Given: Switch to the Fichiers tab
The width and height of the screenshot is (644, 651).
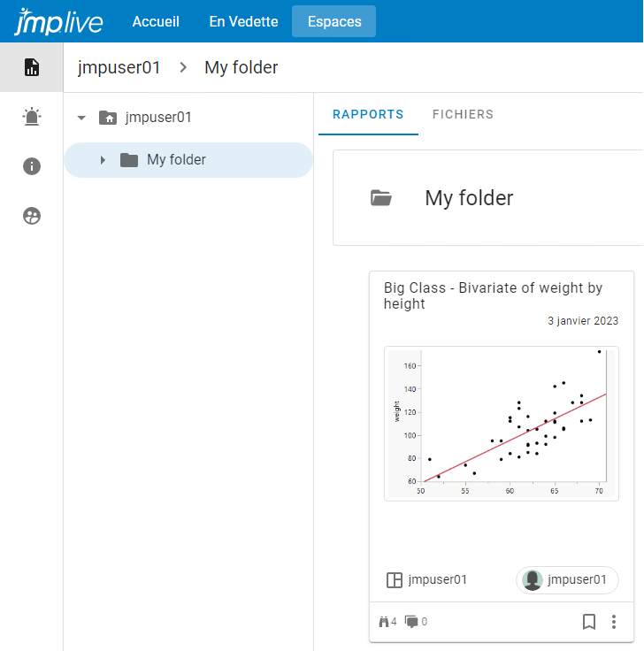Looking at the screenshot, I should [x=463, y=114].
